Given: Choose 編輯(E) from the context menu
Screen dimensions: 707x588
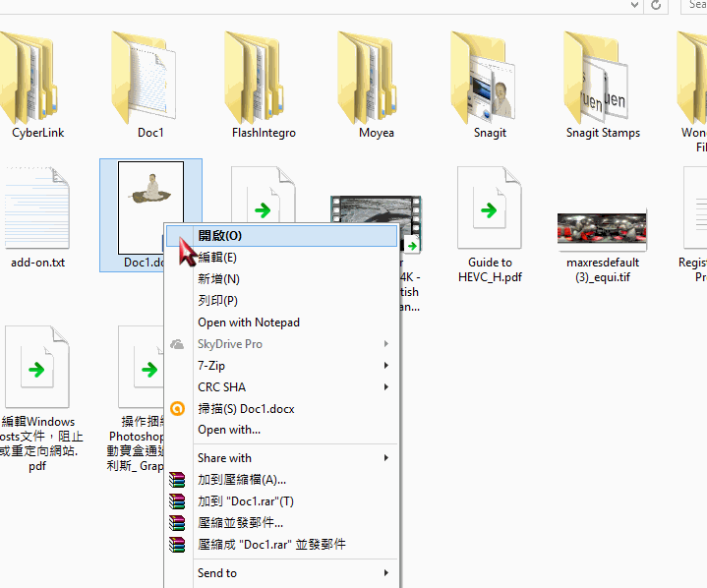Looking at the screenshot, I should (x=282, y=258).
